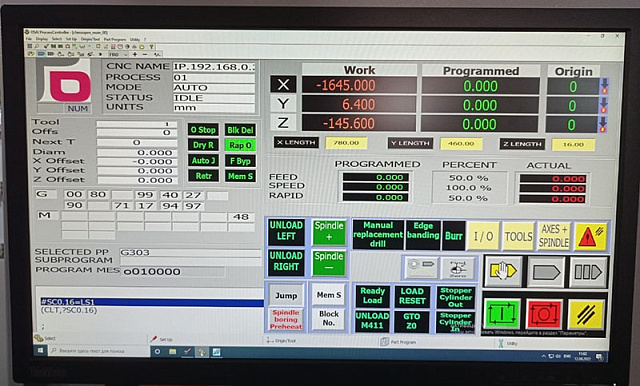Click the red cycle stop icon
Image resolution: width=640 pixels, height=386 pixels.
[x=544, y=313]
